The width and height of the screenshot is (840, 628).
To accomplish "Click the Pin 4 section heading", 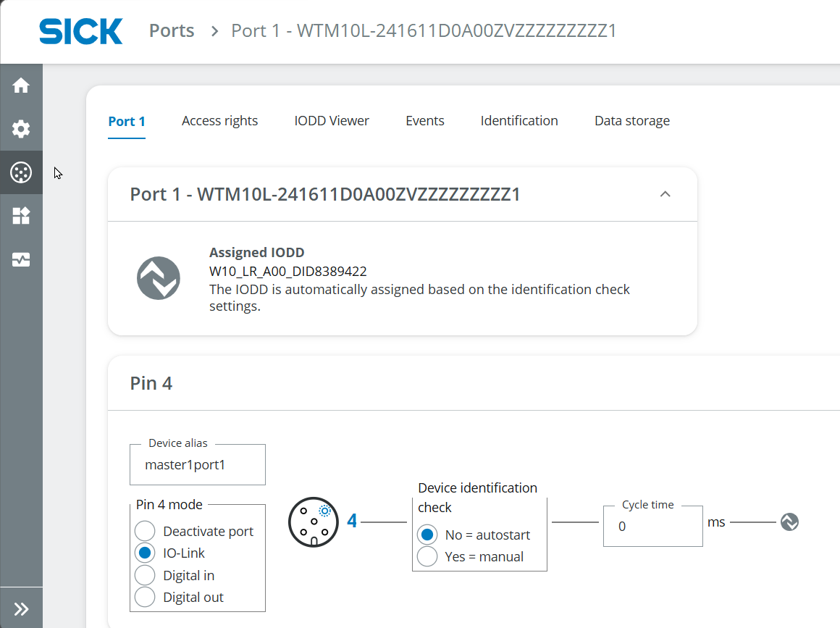I will coord(151,383).
